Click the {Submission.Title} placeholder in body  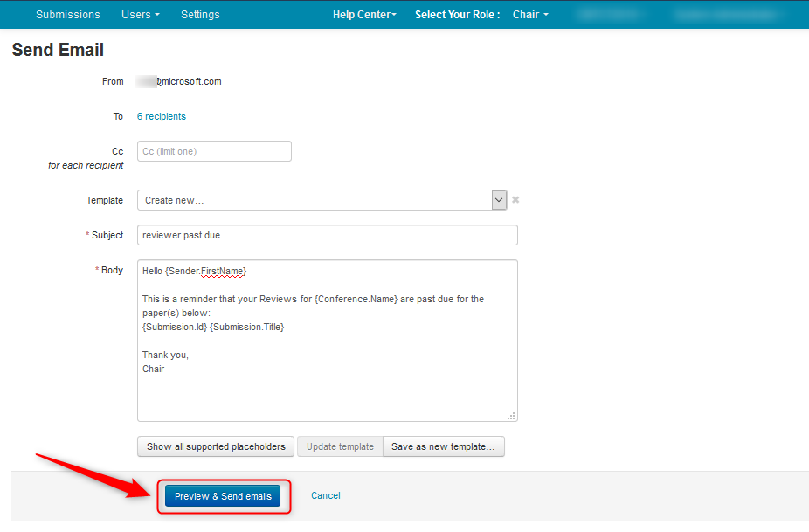point(247,327)
